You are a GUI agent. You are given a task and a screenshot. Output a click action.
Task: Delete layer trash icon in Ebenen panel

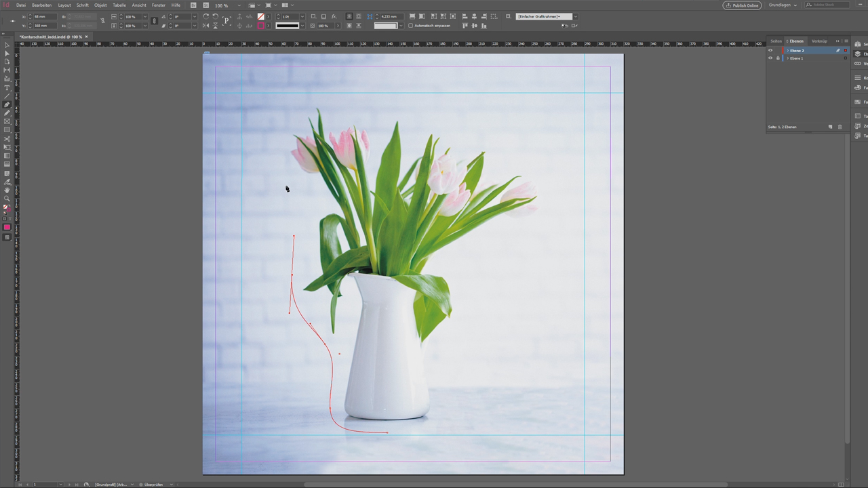click(x=840, y=127)
